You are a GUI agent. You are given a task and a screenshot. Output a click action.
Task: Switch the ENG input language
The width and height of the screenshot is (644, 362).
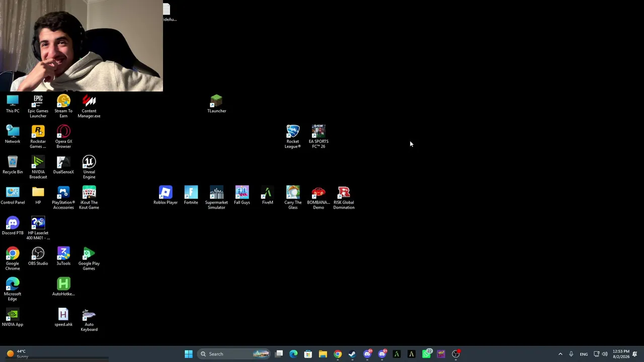coord(584,354)
